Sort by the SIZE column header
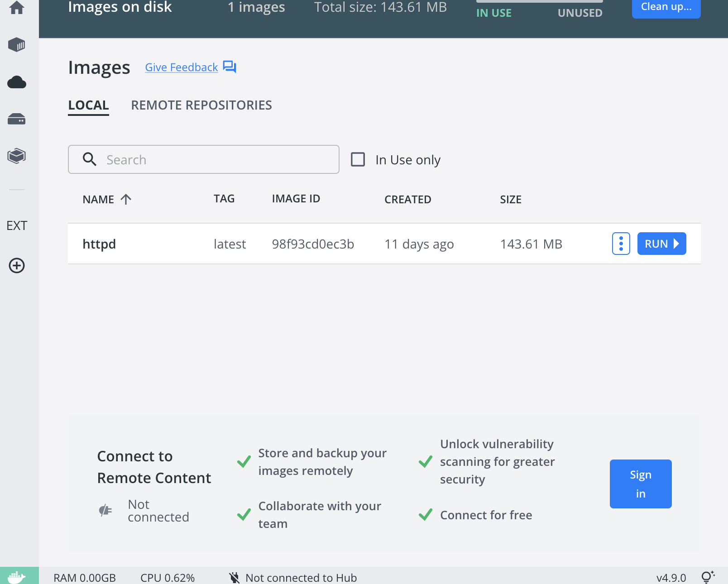 tap(511, 200)
